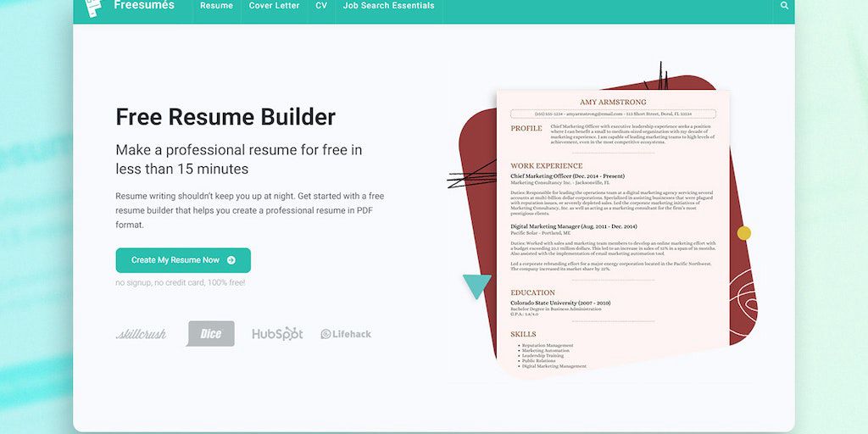The image size is (868, 434).
Task: Open Job Search Essentials menu
Action: 388,6
